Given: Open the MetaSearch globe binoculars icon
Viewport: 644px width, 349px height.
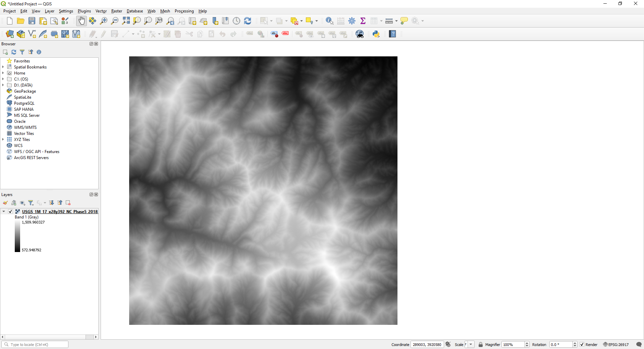Looking at the screenshot, I should click(360, 34).
